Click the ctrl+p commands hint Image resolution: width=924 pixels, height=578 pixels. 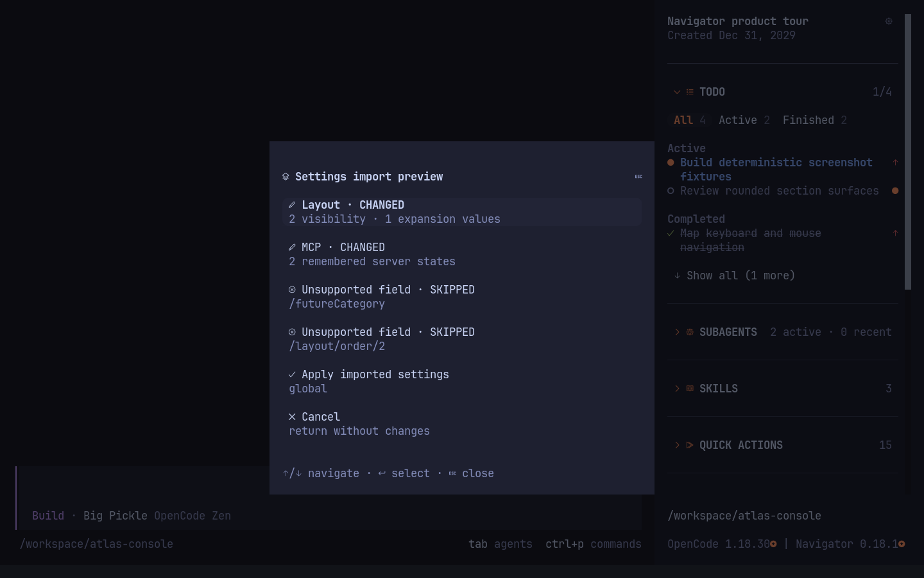594,544
